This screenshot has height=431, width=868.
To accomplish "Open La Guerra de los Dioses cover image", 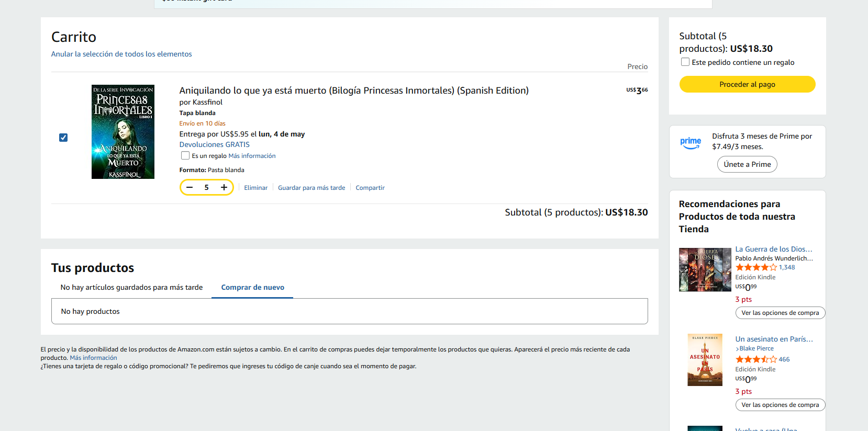I will pos(705,270).
